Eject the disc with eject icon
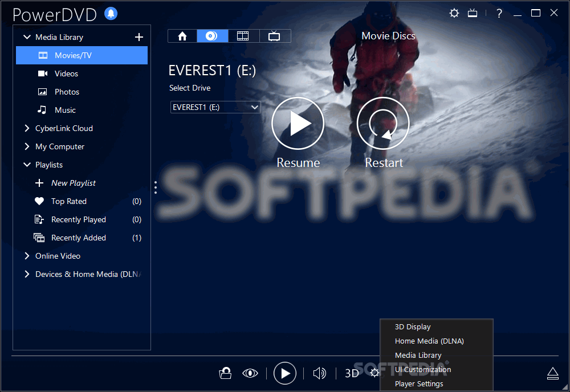 pos(553,373)
